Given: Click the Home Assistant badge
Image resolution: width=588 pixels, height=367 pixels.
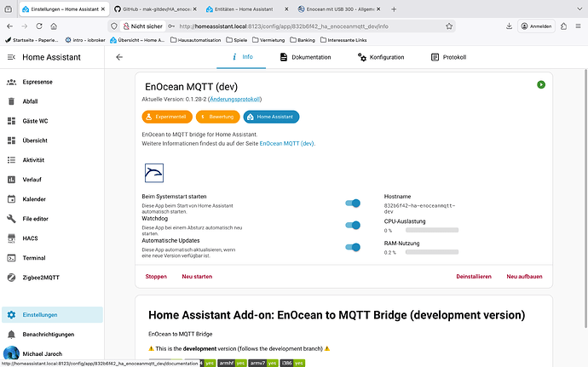Looking at the screenshot, I should 271,117.
